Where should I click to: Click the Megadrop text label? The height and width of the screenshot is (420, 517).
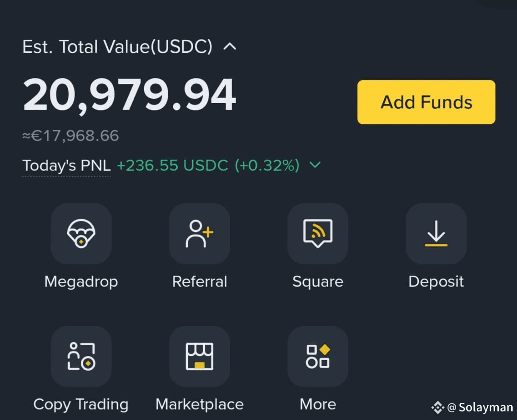(81, 282)
